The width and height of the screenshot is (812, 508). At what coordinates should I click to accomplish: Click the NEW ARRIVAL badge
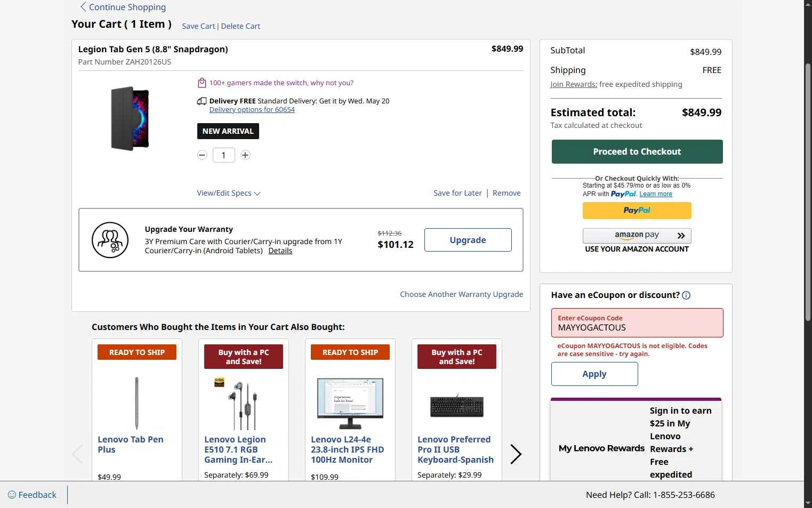point(228,131)
